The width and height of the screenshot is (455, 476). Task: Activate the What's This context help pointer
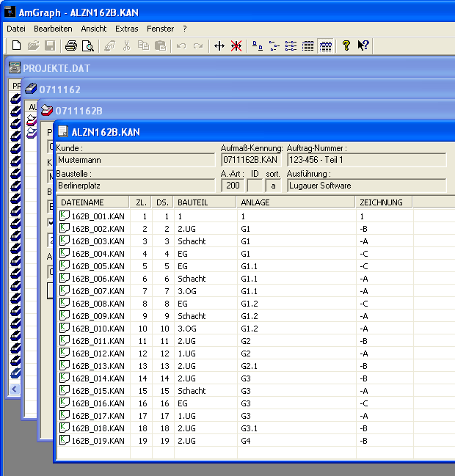(363, 45)
